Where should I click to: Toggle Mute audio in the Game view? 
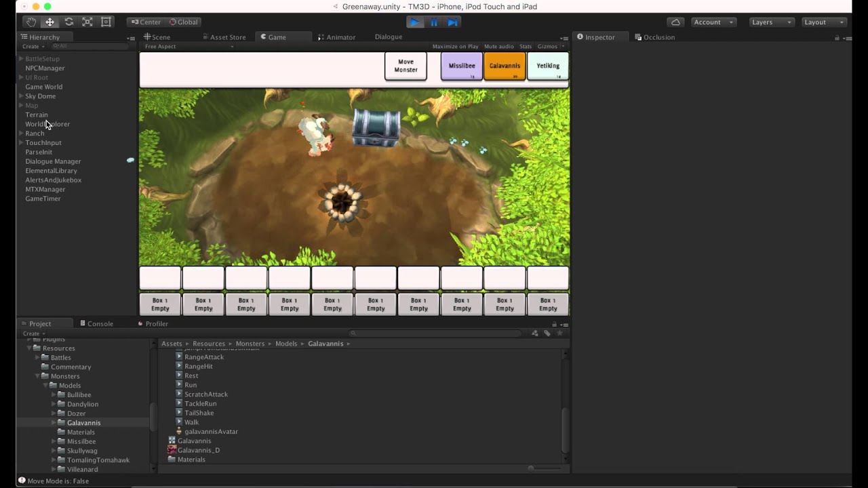(498, 46)
